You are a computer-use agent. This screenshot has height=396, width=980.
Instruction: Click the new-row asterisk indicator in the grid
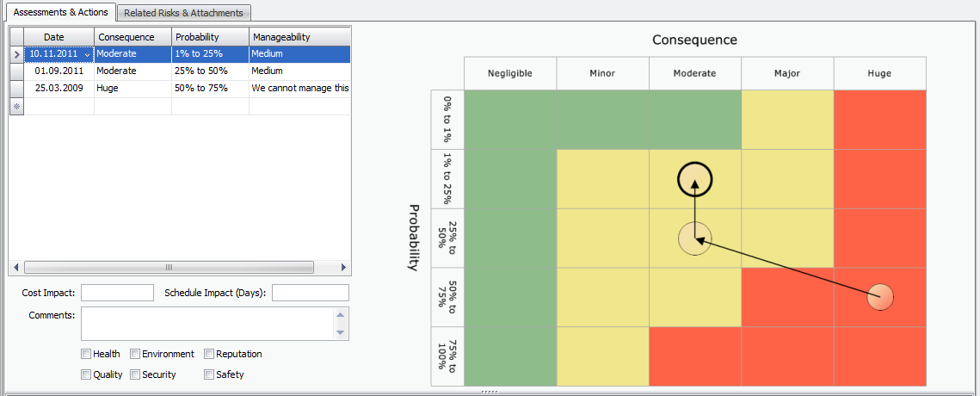[16, 106]
